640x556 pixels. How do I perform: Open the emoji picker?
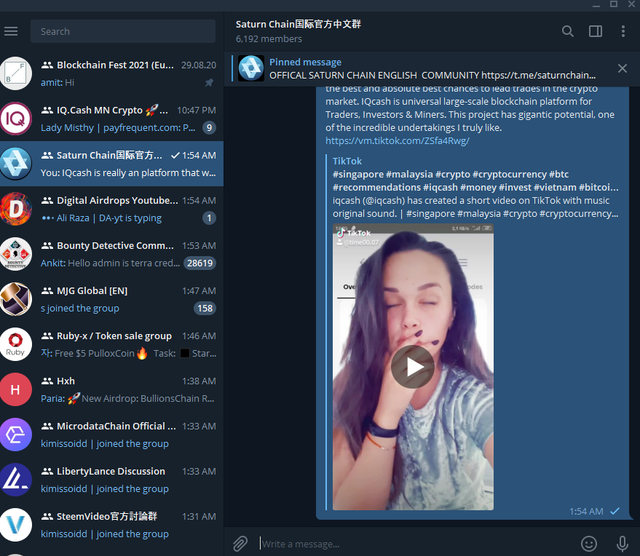589,543
